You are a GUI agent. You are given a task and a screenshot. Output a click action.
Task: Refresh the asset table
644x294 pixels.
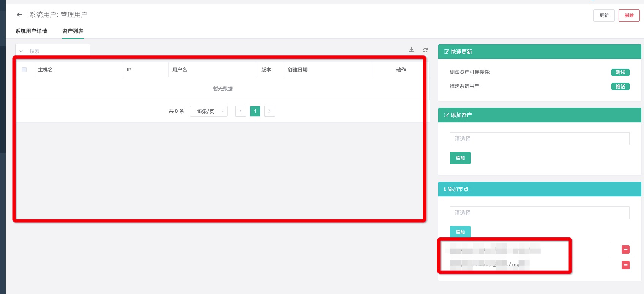(425, 50)
